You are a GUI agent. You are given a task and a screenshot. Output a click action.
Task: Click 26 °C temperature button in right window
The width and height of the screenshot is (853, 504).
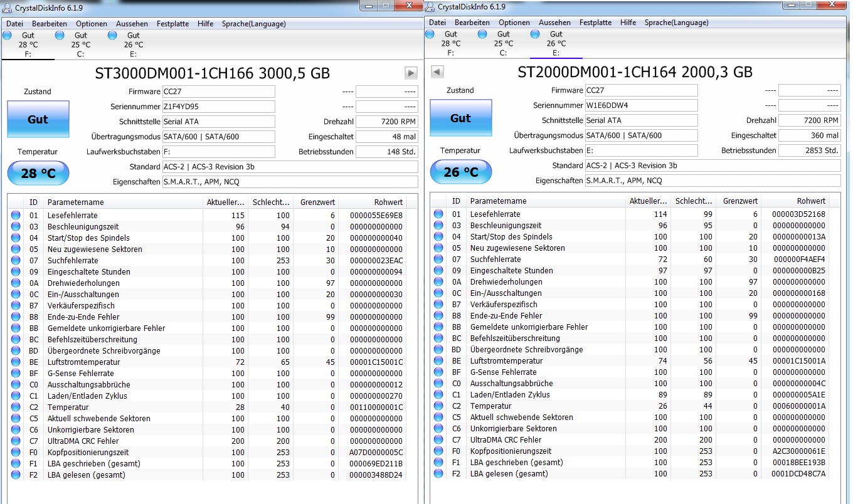pyautogui.click(x=461, y=172)
